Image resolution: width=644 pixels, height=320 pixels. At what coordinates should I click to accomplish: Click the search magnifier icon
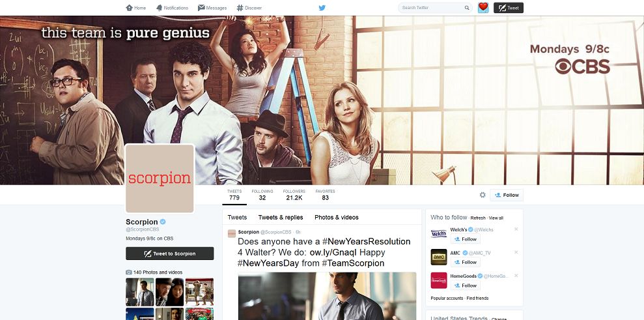pyautogui.click(x=467, y=8)
